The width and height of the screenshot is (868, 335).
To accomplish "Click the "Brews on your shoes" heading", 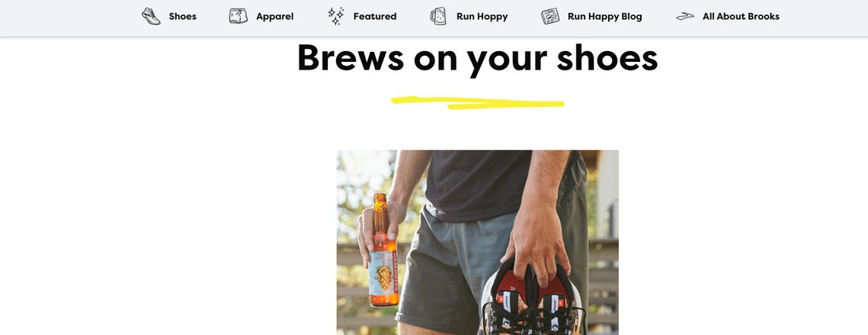I will click(477, 58).
